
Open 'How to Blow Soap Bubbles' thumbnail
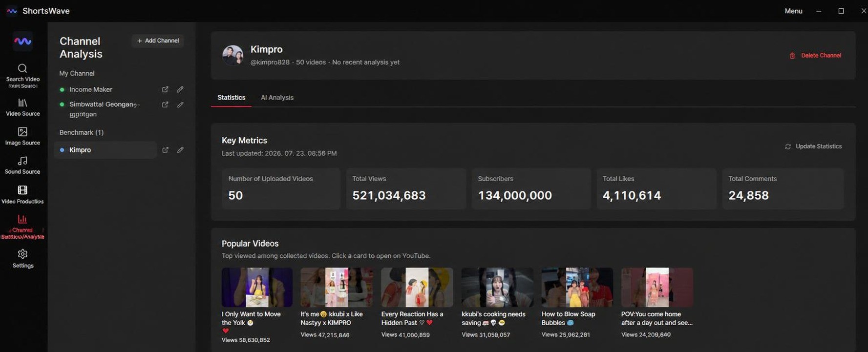[x=577, y=287]
